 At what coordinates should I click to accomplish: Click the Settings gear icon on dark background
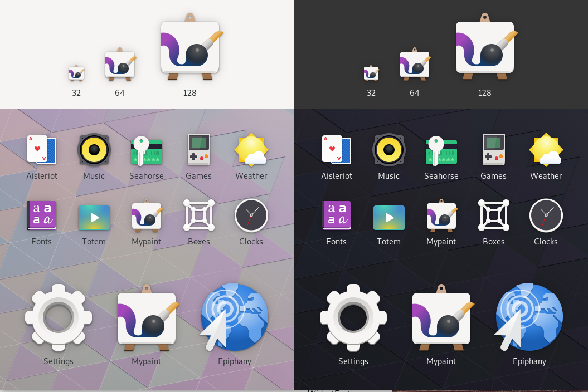click(x=353, y=317)
